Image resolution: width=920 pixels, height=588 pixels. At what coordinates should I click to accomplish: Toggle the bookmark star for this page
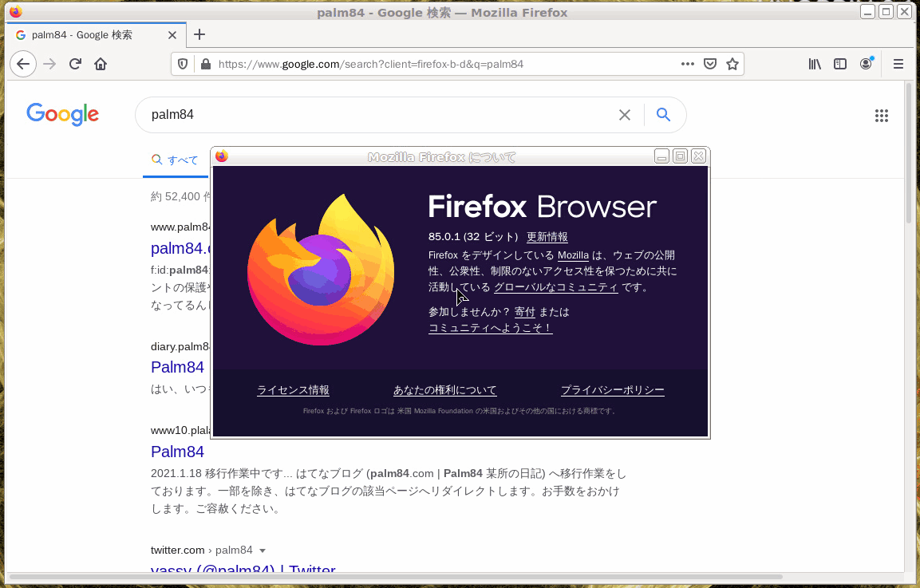click(732, 64)
